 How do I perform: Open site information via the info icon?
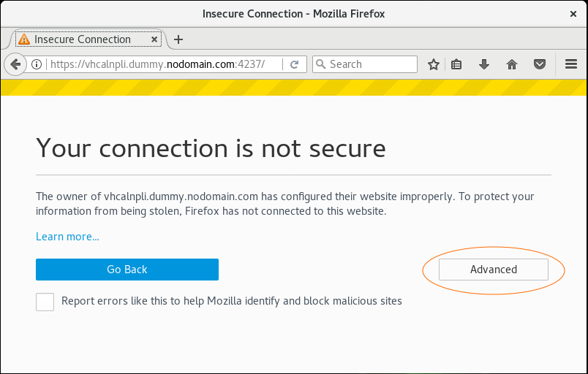point(37,64)
